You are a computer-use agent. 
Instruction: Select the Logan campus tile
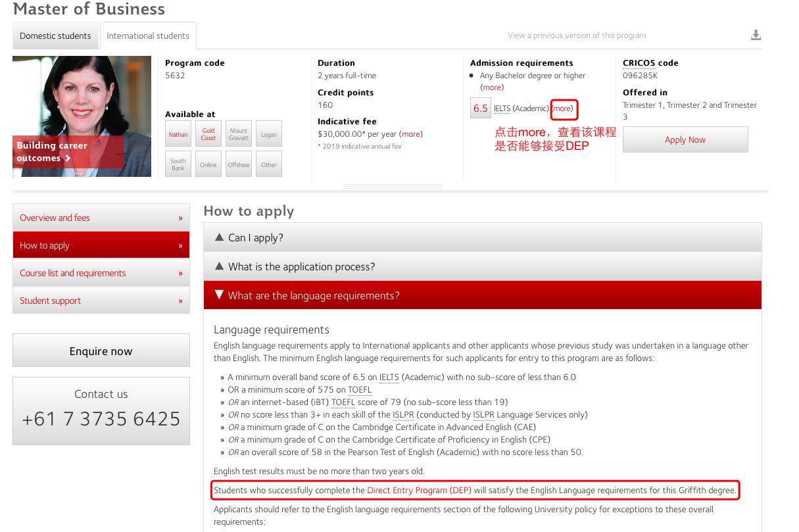pyautogui.click(x=269, y=134)
